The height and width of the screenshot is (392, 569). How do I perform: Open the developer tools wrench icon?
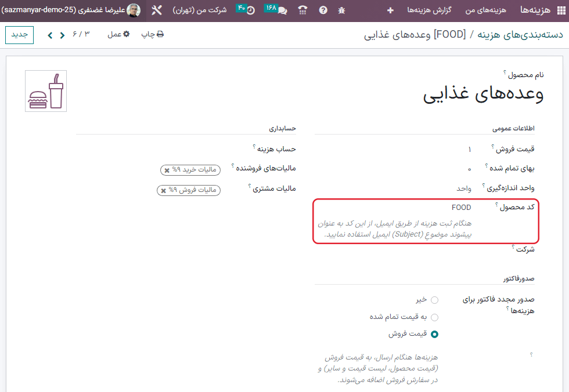pyautogui.click(x=156, y=10)
